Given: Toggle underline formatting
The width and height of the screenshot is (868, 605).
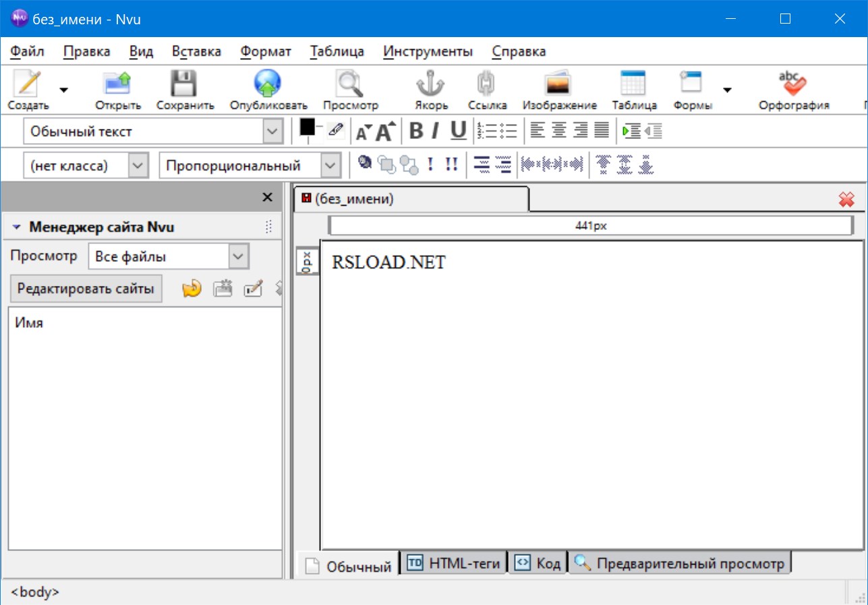Looking at the screenshot, I should click(459, 131).
